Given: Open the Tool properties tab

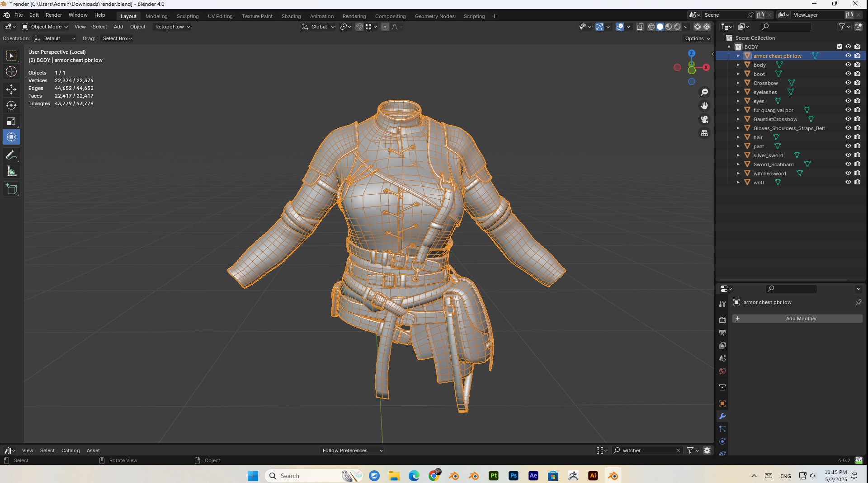Looking at the screenshot, I should coord(722,304).
